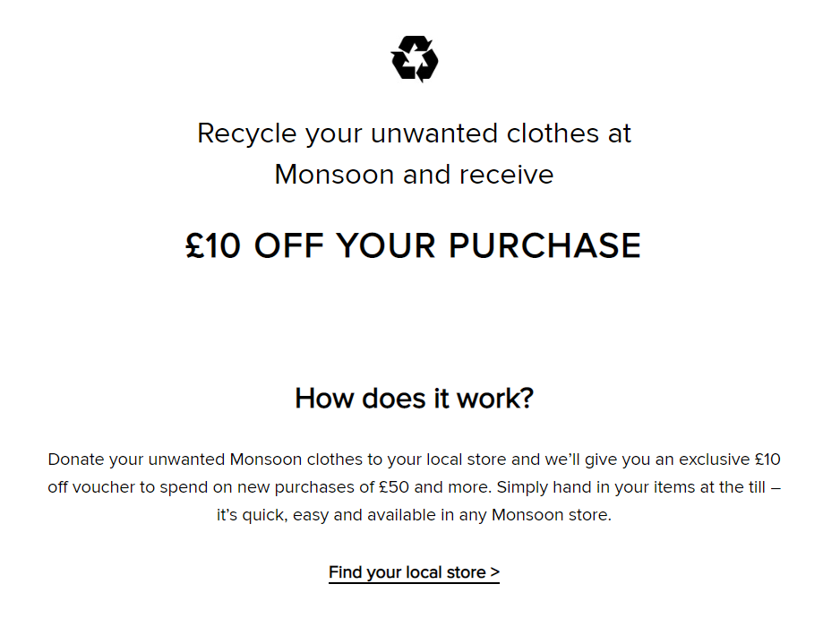Screen dimensions: 840x627
Task: Click the £10 in the bold headline
Action: click(x=212, y=245)
